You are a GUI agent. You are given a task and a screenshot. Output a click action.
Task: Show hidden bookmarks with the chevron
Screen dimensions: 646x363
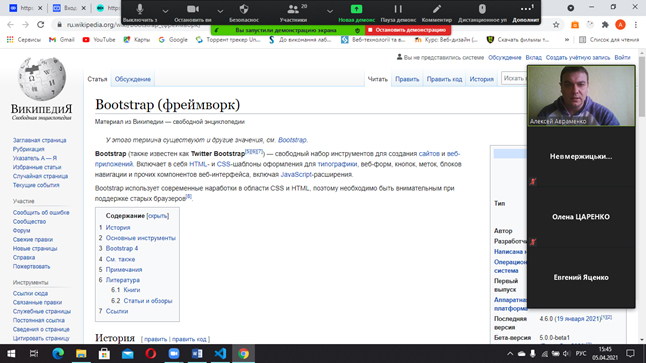coord(567,40)
